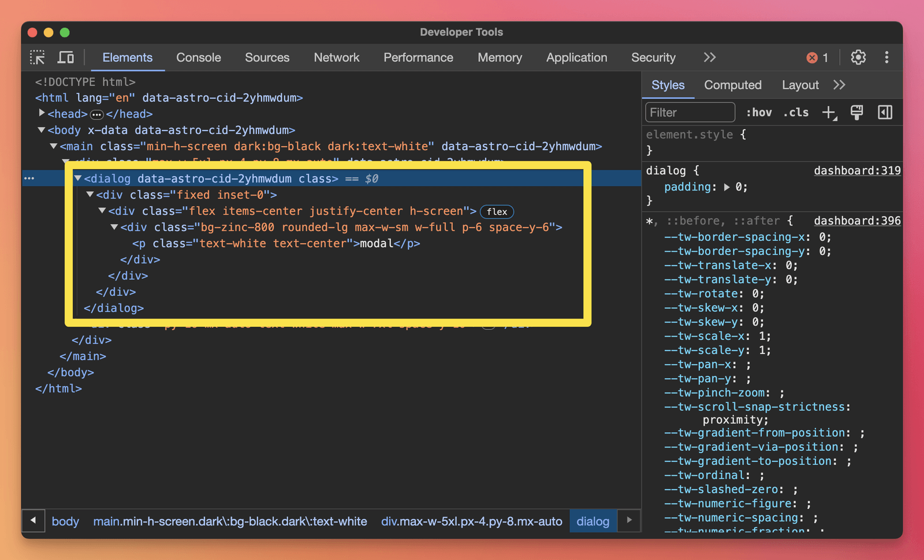Image resolution: width=924 pixels, height=560 pixels.
Task: Select the div bg-zinc-800 rounded-lg node
Action: (341, 227)
